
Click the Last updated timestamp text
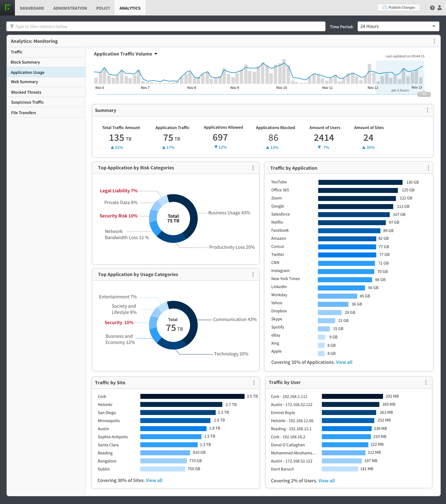point(405,56)
